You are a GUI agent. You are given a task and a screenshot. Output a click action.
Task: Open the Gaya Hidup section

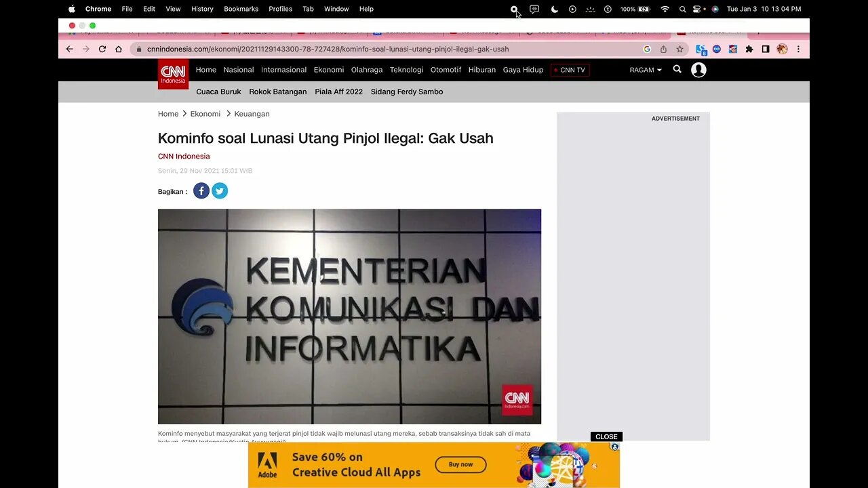(523, 70)
